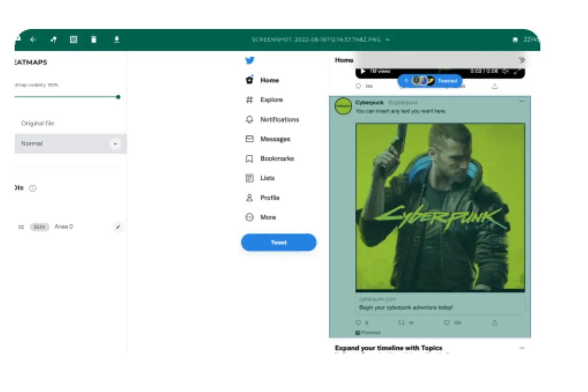Click the Cyberpunk account name

point(369,103)
